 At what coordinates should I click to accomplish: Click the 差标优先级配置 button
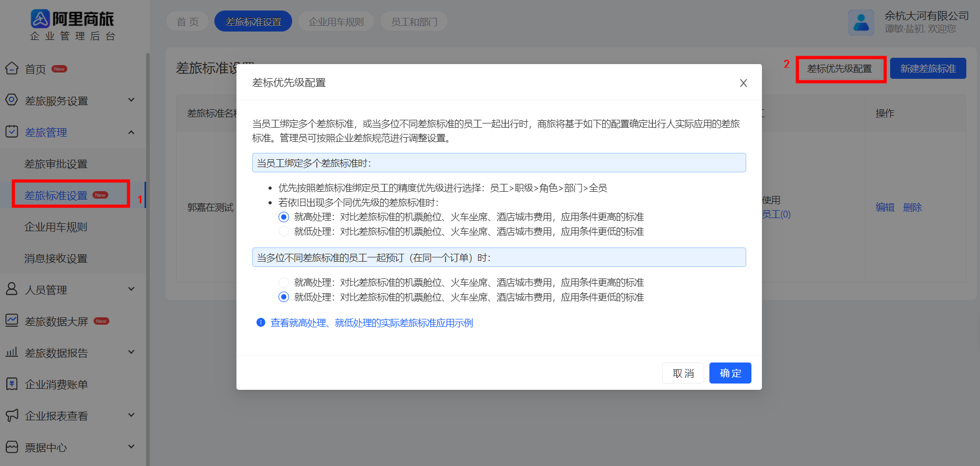coord(840,69)
